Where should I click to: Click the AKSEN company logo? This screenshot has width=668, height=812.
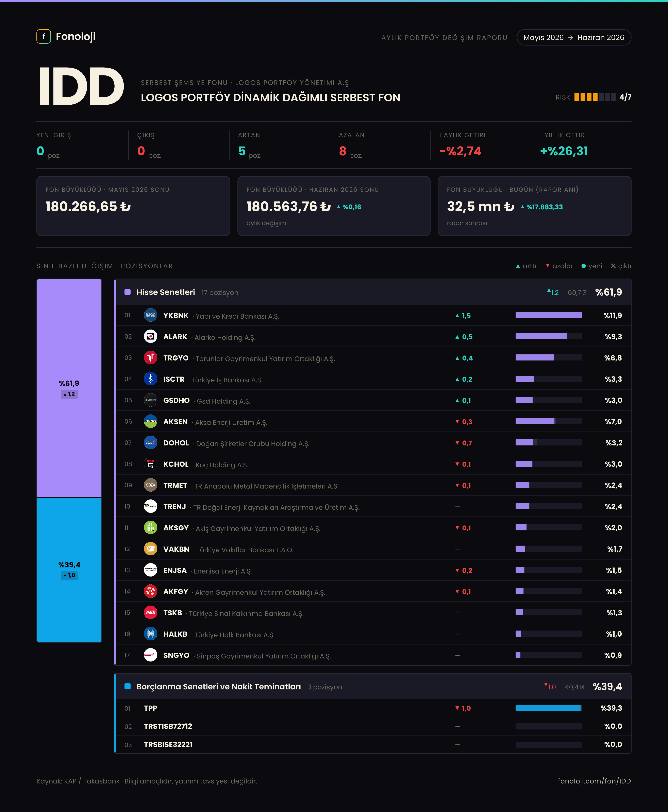click(x=150, y=421)
